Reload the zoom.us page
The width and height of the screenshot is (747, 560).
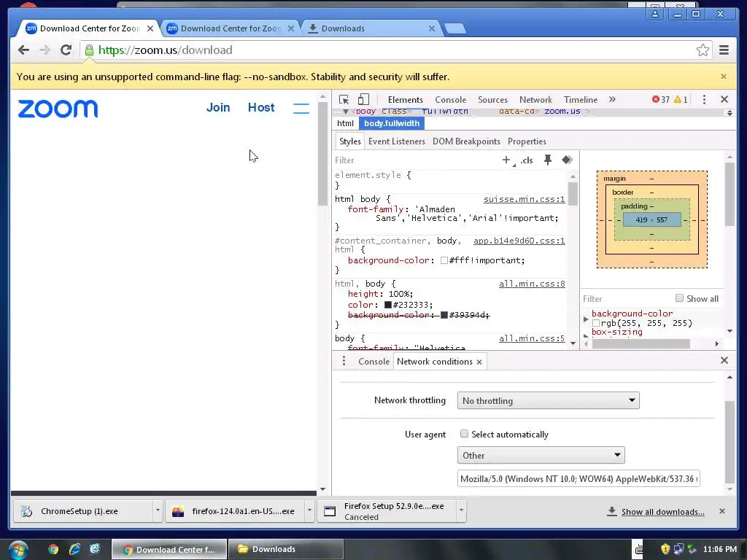click(x=66, y=50)
